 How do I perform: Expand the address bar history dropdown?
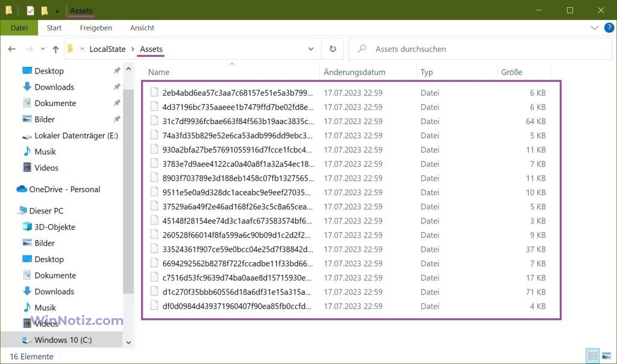click(x=311, y=49)
